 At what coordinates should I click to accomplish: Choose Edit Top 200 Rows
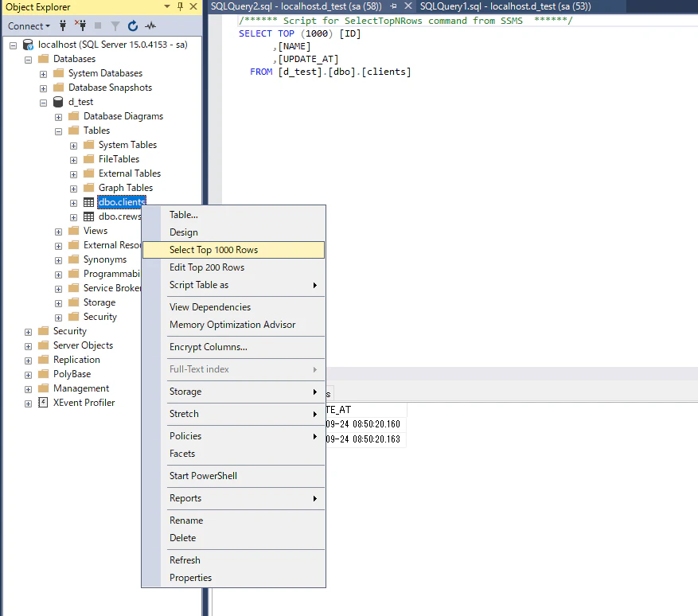coord(233,267)
